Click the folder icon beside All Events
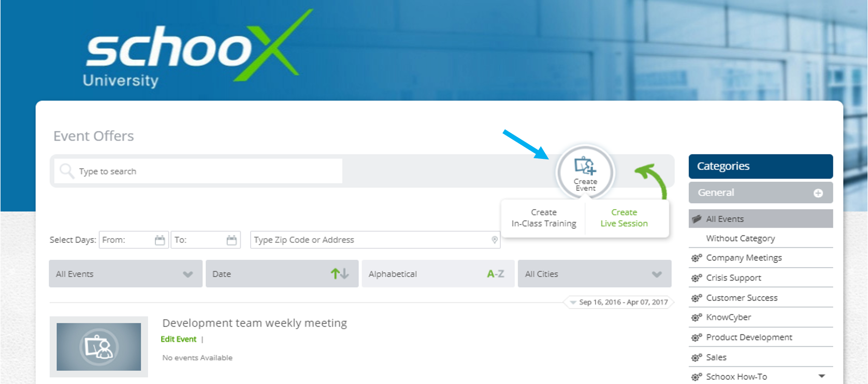 click(x=697, y=218)
